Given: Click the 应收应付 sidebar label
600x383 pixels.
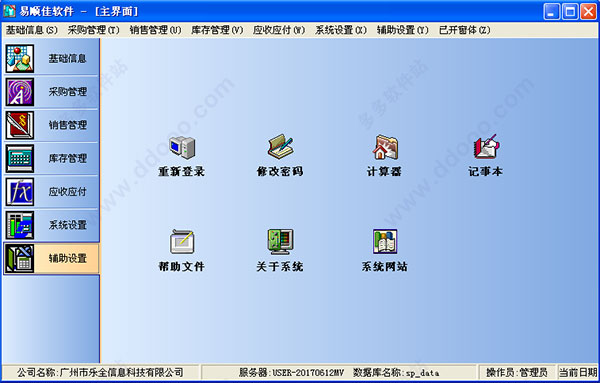Looking at the screenshot, I should tap(67, 192).
